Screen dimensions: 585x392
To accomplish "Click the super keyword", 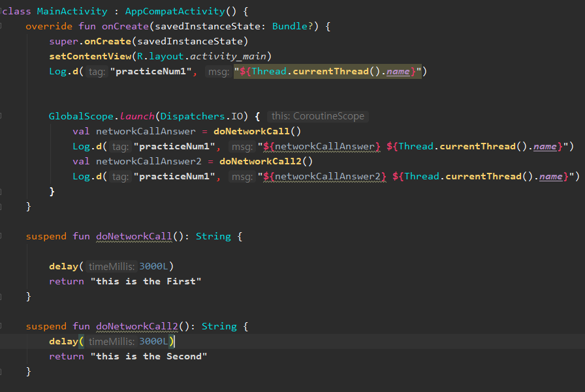I will [x=63, y=41].
